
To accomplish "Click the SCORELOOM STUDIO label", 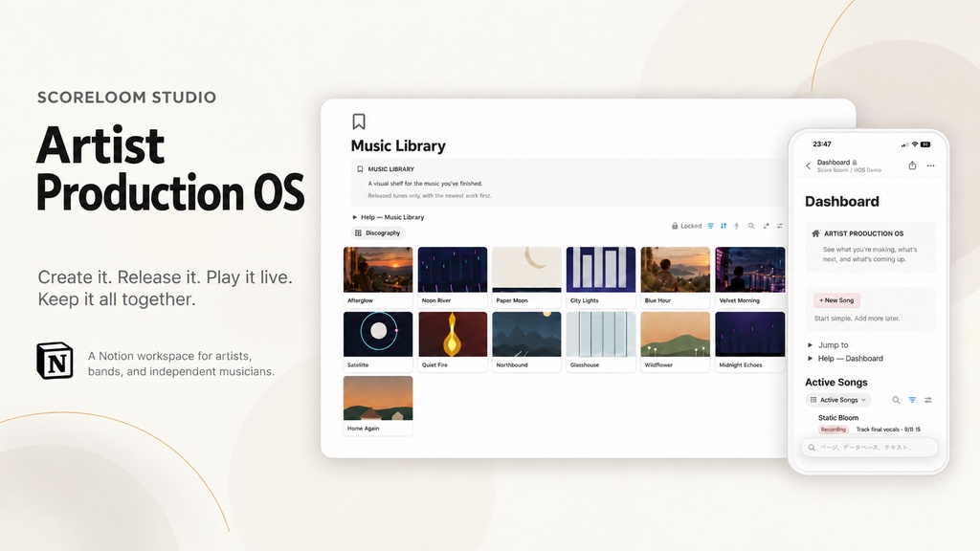I will (x=127, y=98).
